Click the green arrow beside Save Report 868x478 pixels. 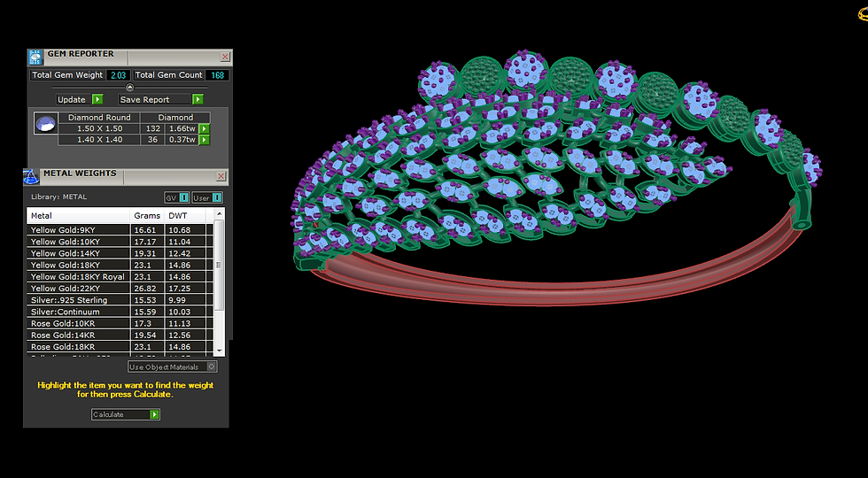click(x=198, y=99)
